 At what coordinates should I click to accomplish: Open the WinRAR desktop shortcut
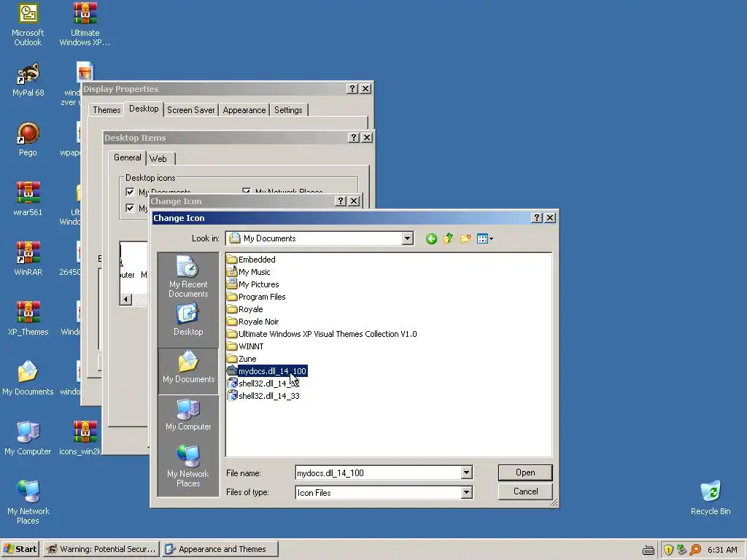28,259
